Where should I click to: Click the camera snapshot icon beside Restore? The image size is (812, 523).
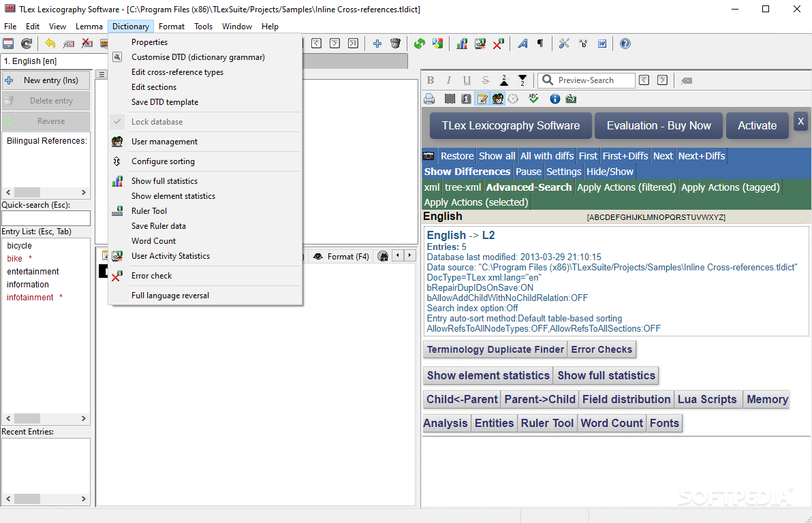(x=428, y=156)
